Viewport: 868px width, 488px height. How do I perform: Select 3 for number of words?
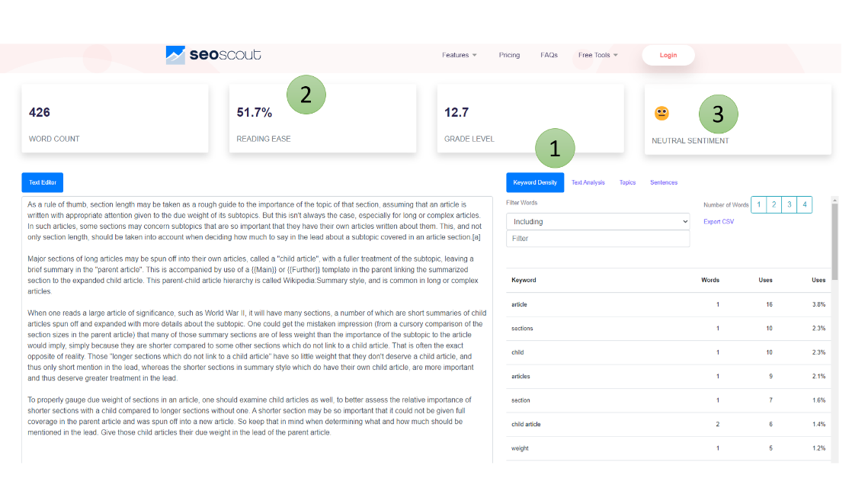coord(789,204)
